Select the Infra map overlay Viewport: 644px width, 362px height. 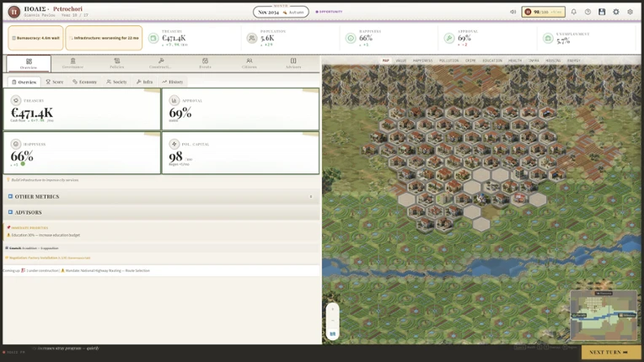tap(534, 61)
